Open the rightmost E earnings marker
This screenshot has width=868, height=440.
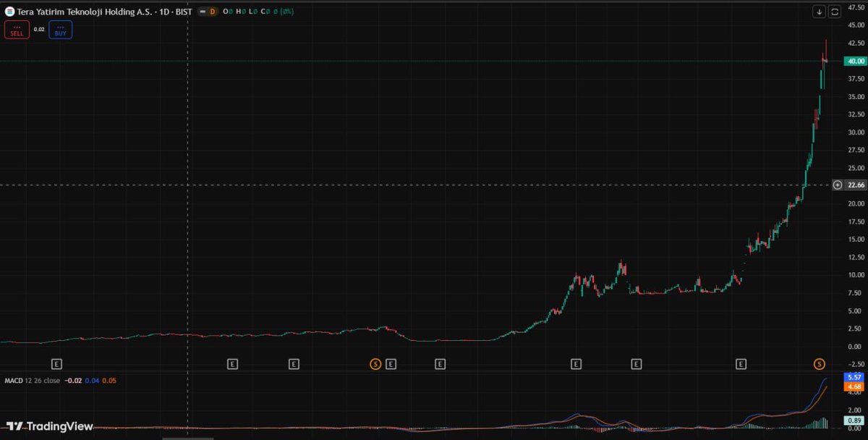741,364
